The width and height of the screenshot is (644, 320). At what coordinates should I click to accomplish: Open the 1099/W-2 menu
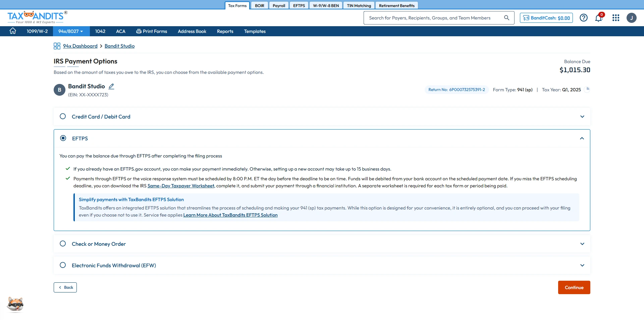(37, 31)
